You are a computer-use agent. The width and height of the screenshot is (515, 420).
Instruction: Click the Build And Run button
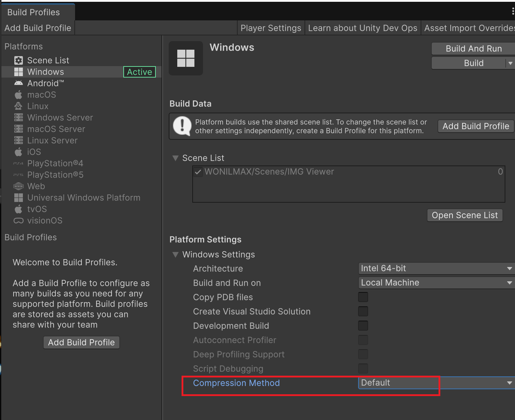[x=473, y=49]
